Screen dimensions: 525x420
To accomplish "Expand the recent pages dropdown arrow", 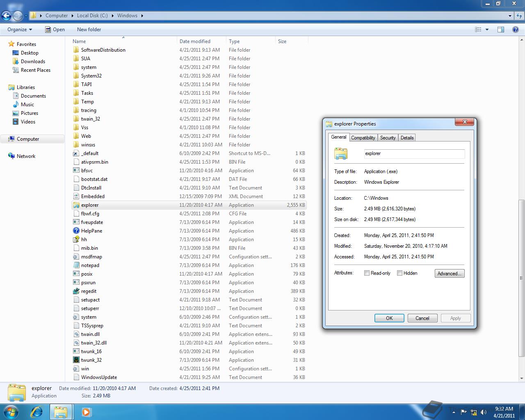I will tap(26, 16).
